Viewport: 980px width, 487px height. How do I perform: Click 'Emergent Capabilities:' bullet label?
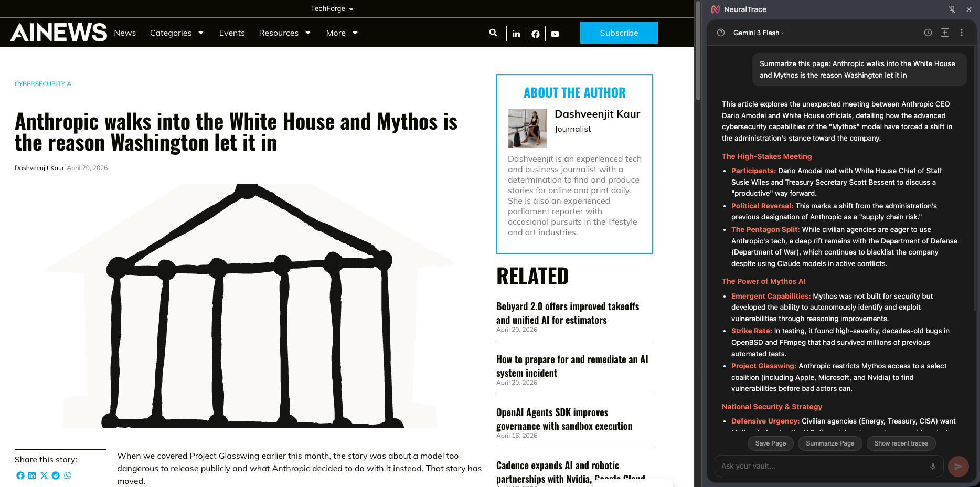[x=771, y=296]
